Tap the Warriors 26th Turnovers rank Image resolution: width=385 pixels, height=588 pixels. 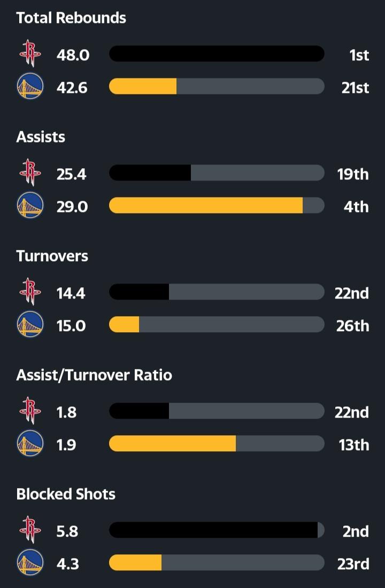pyautogui.click(x=352, y=326)
